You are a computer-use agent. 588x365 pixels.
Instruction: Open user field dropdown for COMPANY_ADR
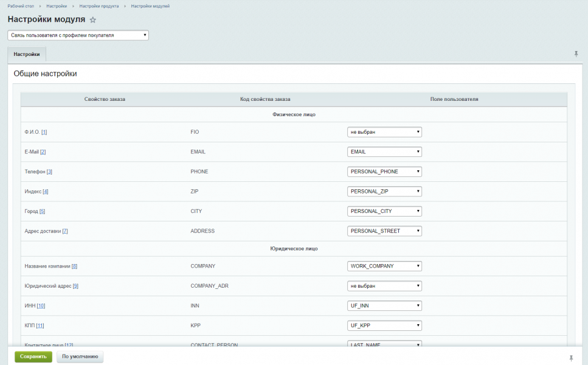(x=384, y=286)
